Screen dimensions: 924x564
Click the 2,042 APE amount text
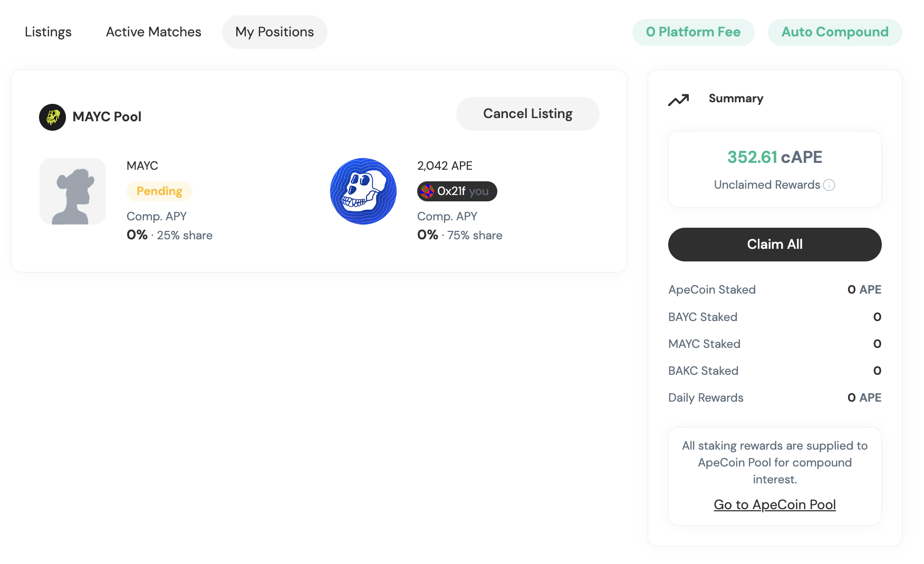click(x=445, y=166)
